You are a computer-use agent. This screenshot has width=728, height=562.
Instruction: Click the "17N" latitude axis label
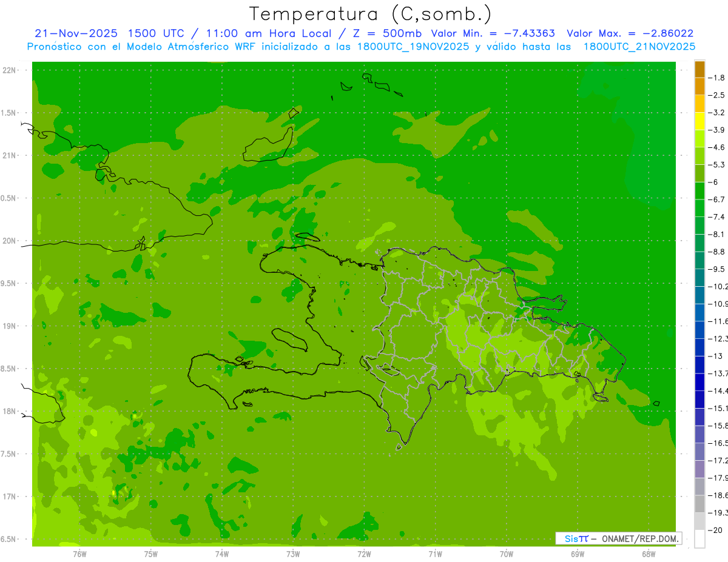(x=9, y=497)
